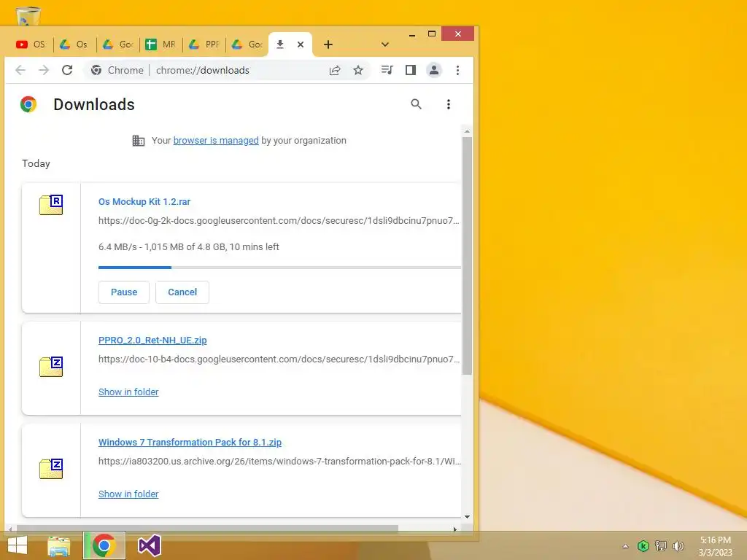Image resolution: width=747 pixels, height=560 pixels.
Task: Click the taskbar clock 5:16 PM
Action: click(x=715, y=540)
